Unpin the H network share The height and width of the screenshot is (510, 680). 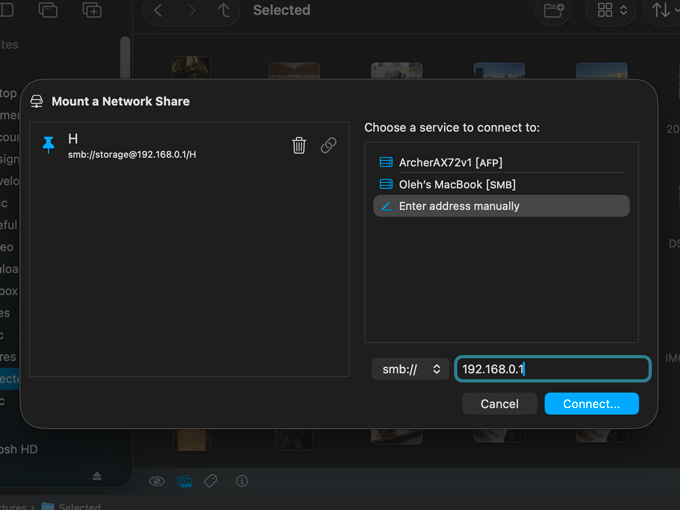click(48, 146)
